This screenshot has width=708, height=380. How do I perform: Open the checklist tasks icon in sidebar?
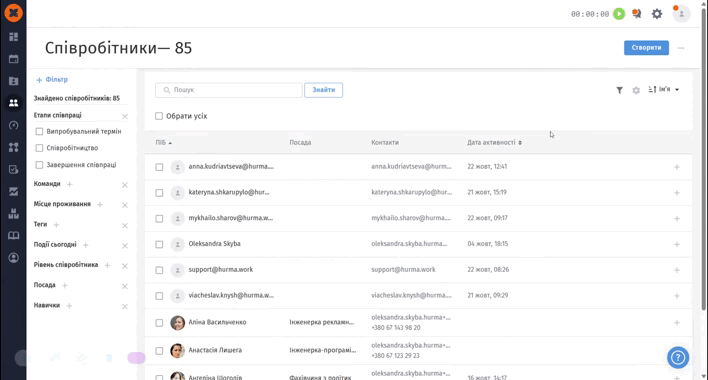pyautogui.click(x=14, y=169)
